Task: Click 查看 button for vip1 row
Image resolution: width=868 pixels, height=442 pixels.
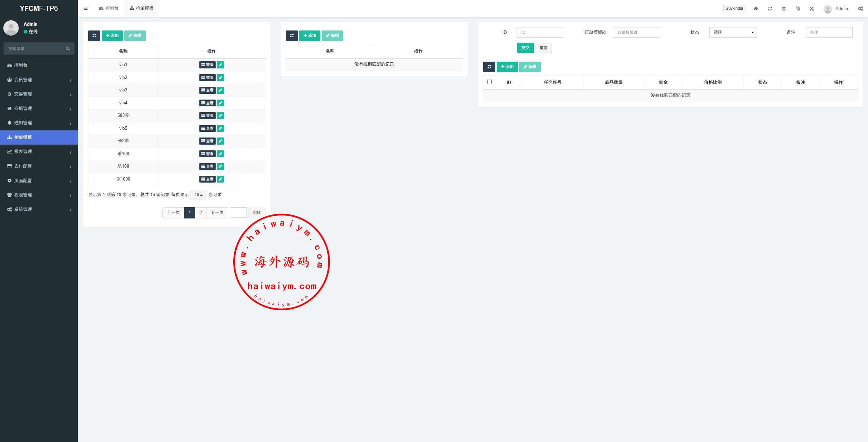Action: point(207,65)
